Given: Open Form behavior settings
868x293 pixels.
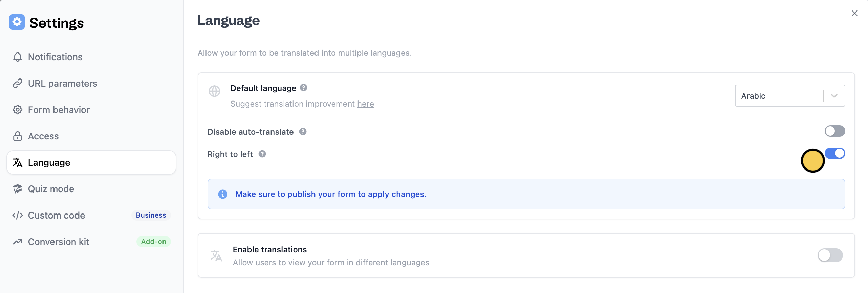Looking at the screenshot, I should 91,110.
